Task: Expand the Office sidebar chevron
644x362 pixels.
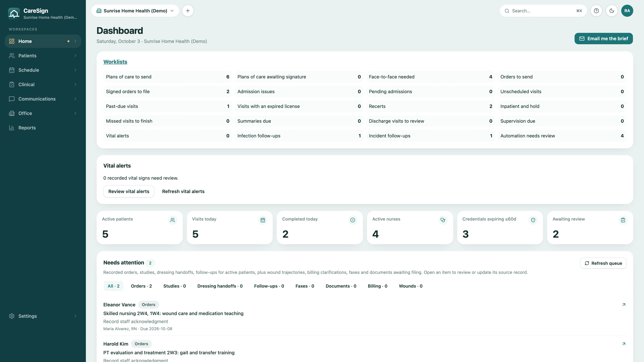Action: click(x=75, y=113)
